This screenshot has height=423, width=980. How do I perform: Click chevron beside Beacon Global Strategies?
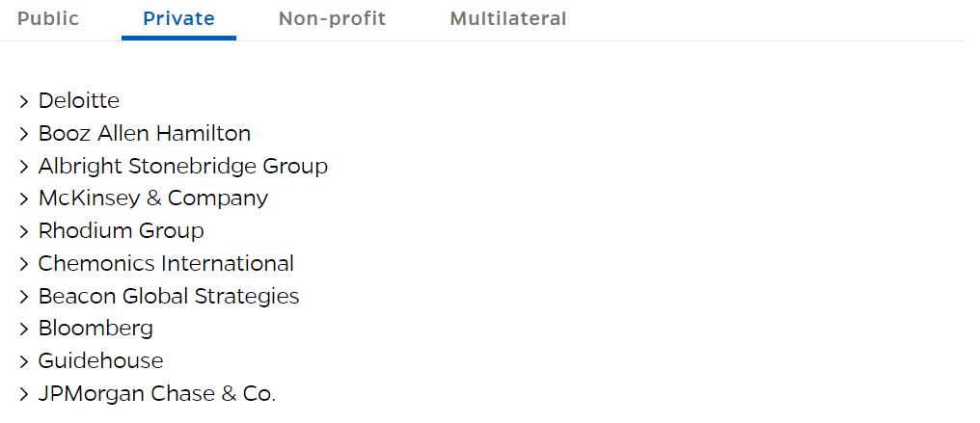[x=24, y=298]
